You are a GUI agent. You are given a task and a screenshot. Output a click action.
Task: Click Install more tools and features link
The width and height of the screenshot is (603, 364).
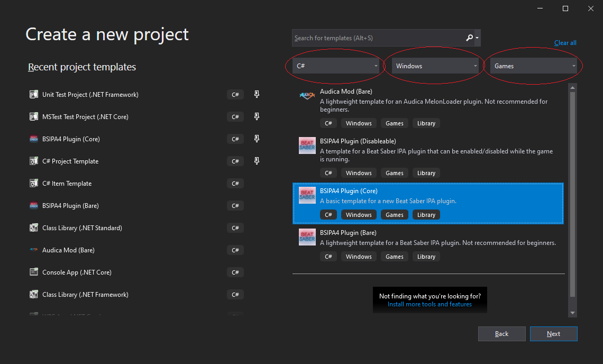[x=430, y=304]
